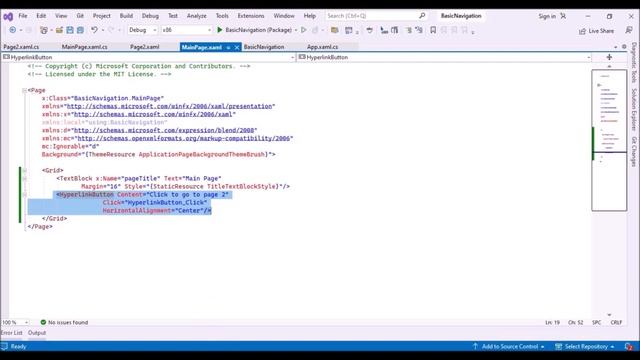Click the Live Share button
The image size is (640, 360).
coord(596,31)
